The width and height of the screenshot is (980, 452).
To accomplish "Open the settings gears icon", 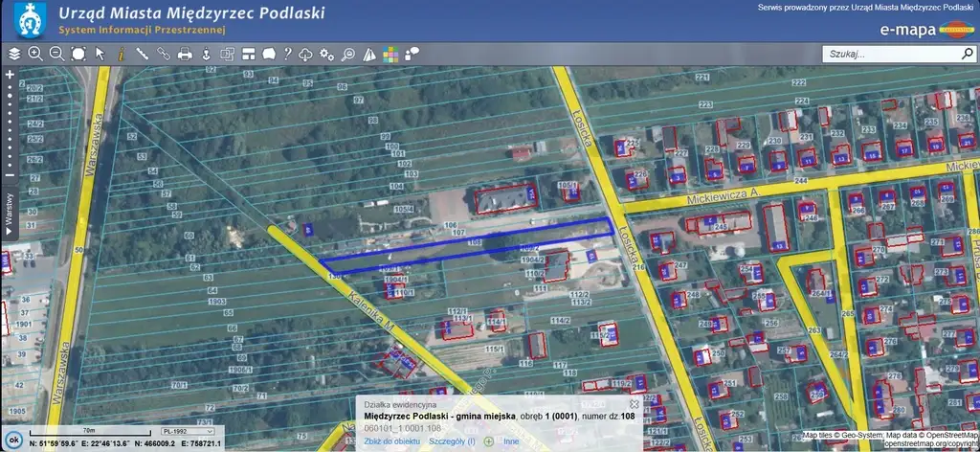I will [327, 54].
